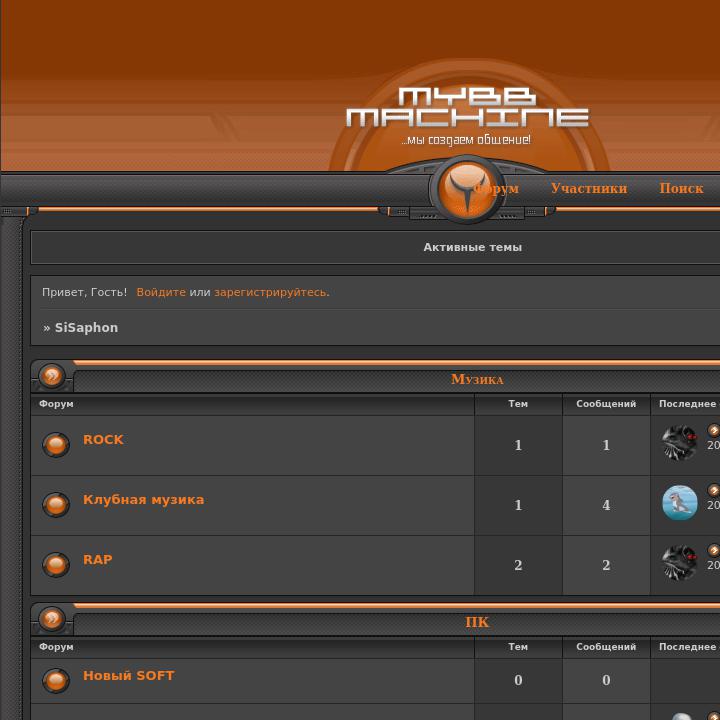Click last poster avatar in Клубная музика row
Image resolution: width=720 pixels, height=720 pixels.
pos(680,503)
